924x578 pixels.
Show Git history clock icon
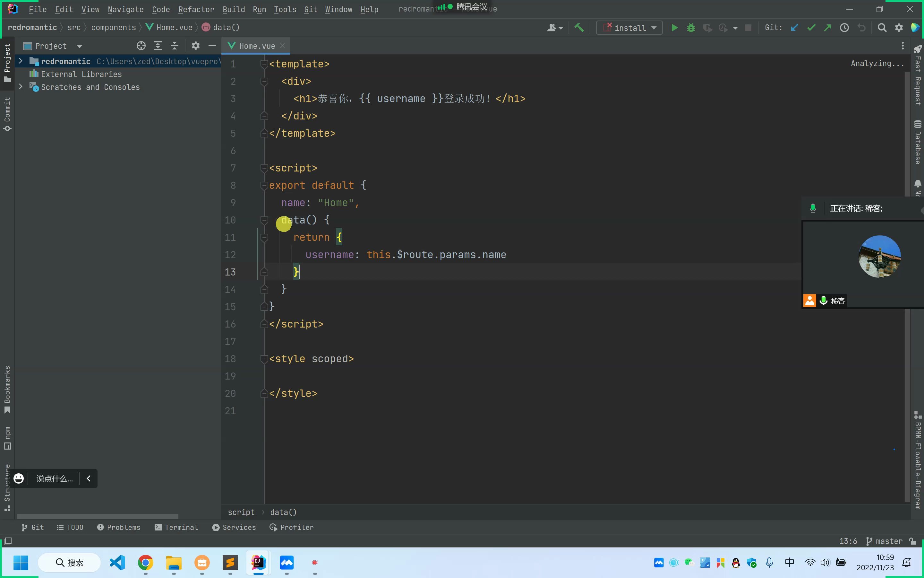(x=844, y=28)
